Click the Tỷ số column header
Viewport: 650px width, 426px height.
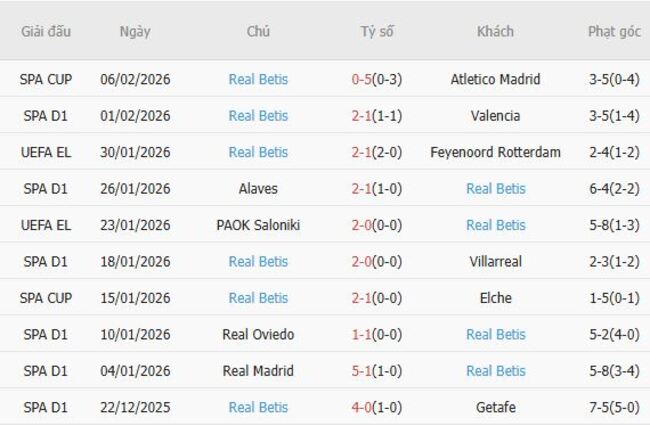point(377,31)
